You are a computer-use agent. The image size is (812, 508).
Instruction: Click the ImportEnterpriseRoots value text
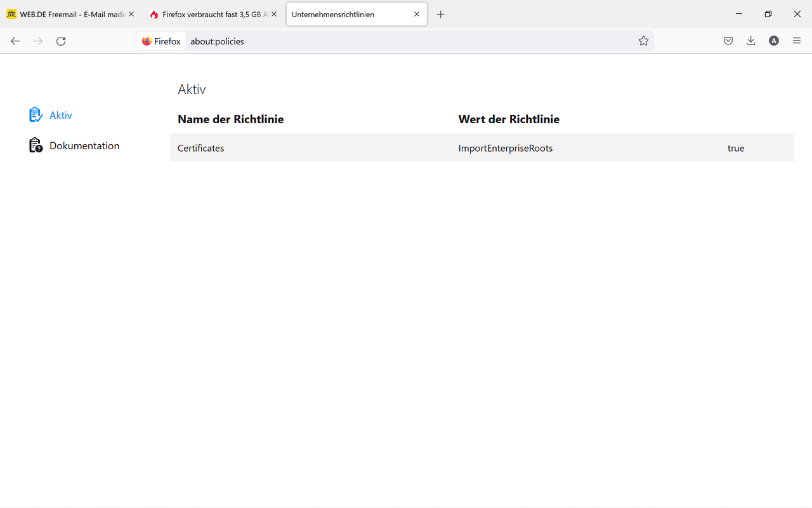506,148
